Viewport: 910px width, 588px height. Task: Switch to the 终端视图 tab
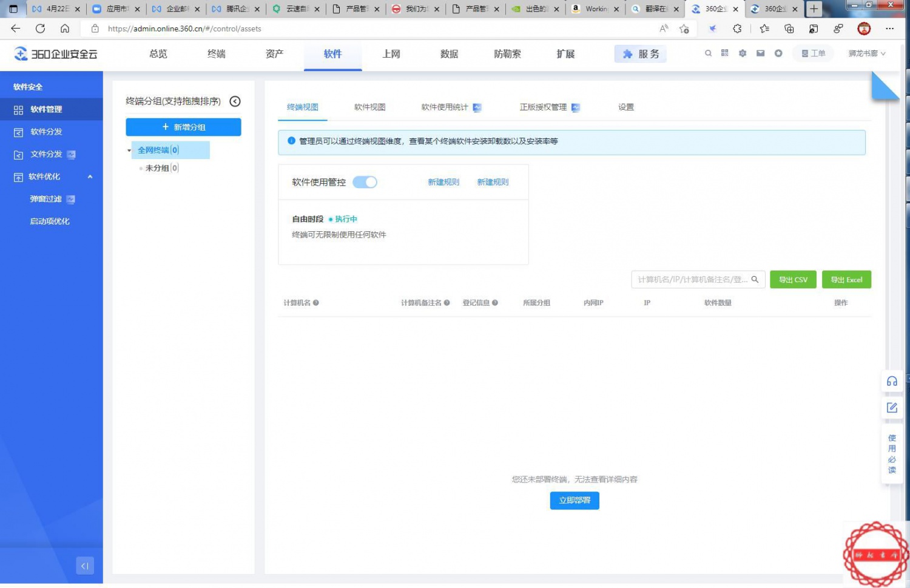click(303, 107)
